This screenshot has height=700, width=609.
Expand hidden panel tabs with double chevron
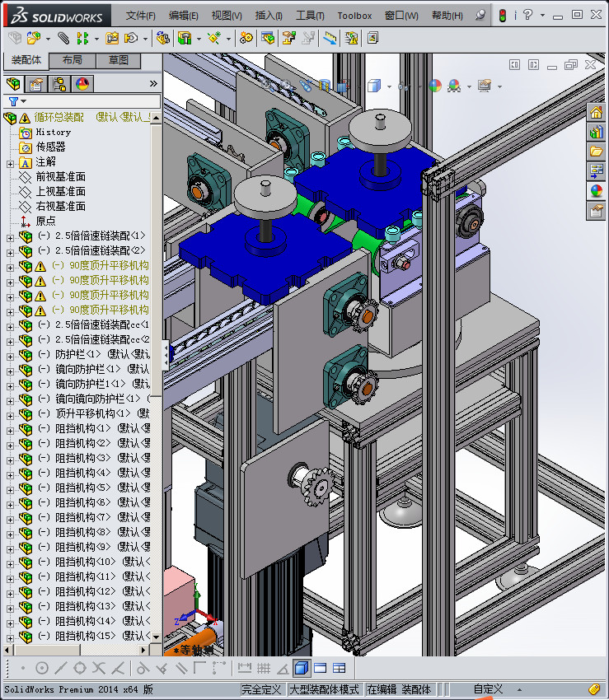click(x=153, y=83)
